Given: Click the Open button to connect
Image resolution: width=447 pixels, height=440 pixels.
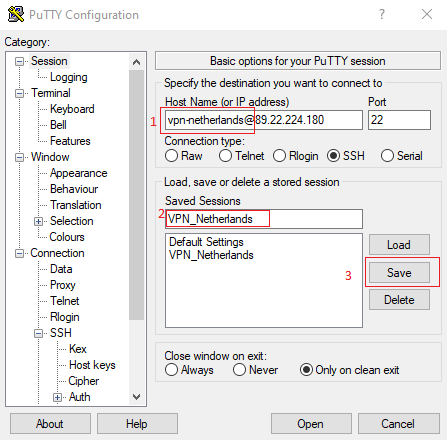Looking at the screenshot, I should coord(311,424).
